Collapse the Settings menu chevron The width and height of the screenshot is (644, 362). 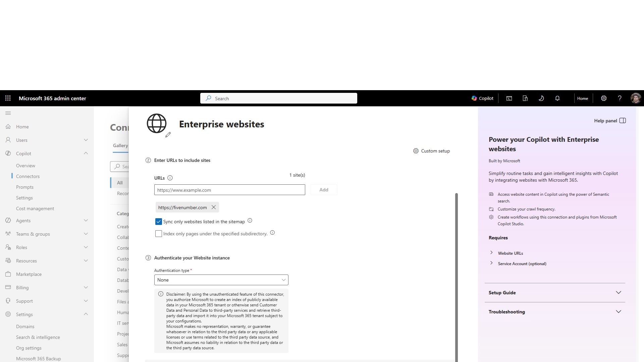click(86, 314)
